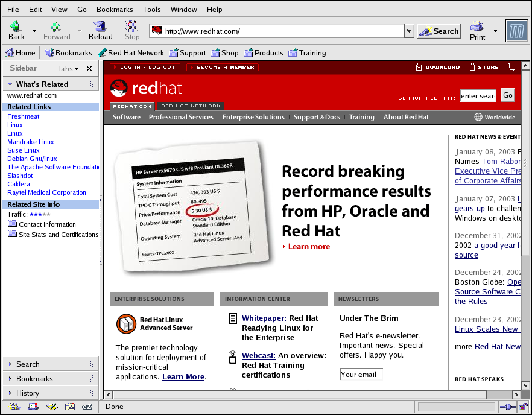Viewport: 532px width, 415px height.
Task: Open Mail from the status bar icon
Action: [32, 407]
